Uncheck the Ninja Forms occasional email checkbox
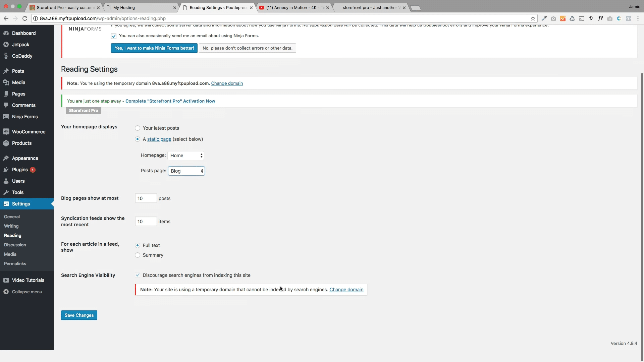This screenshot has height=362, width=644. tap(114, 36)
